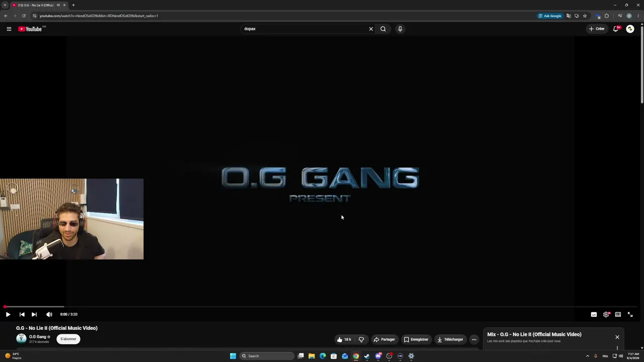Click the magnifier search button
This screenshot has width=644, height=362.
383,29
